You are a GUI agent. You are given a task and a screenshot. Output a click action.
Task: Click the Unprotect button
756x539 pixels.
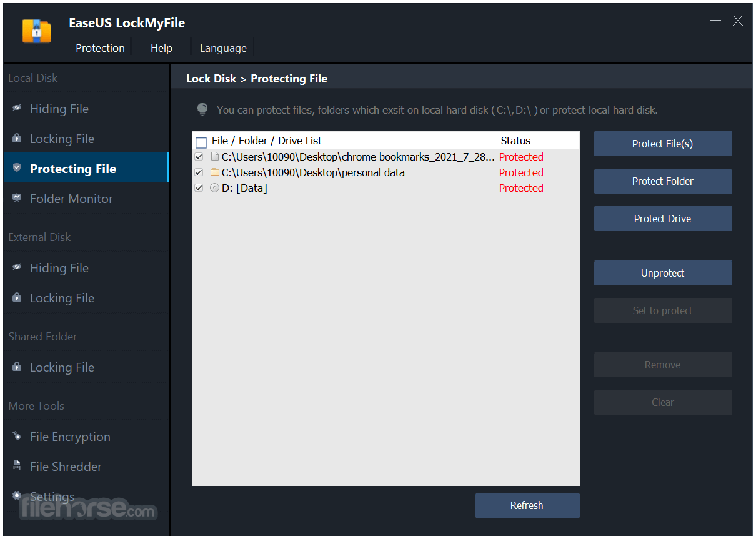662,273
